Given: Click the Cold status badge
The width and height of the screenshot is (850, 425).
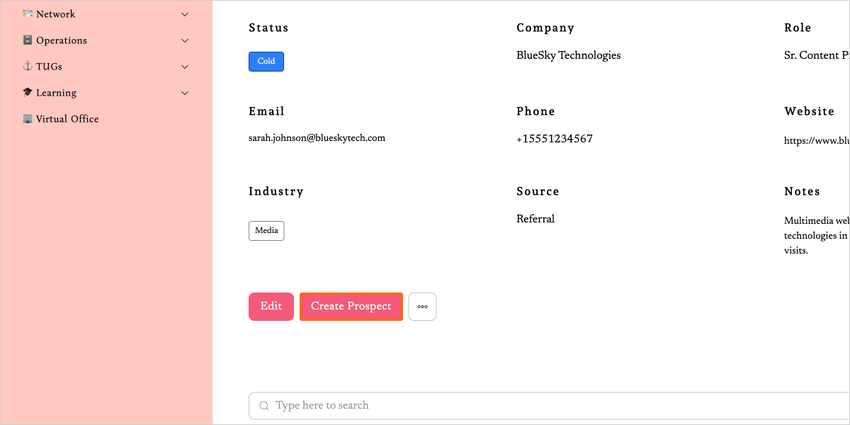Looking at the screenshot, I should point(266,61).
